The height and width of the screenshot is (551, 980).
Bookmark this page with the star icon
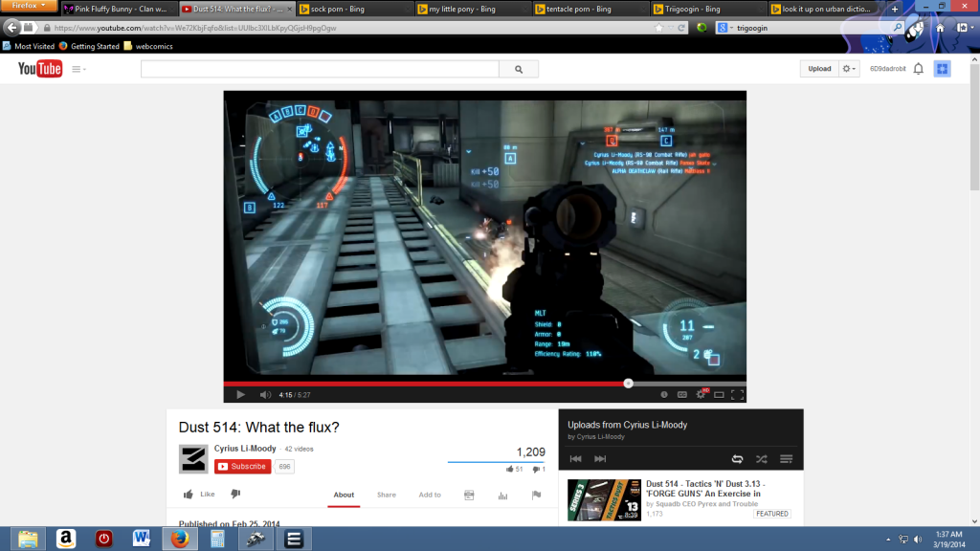pos(658,28)
